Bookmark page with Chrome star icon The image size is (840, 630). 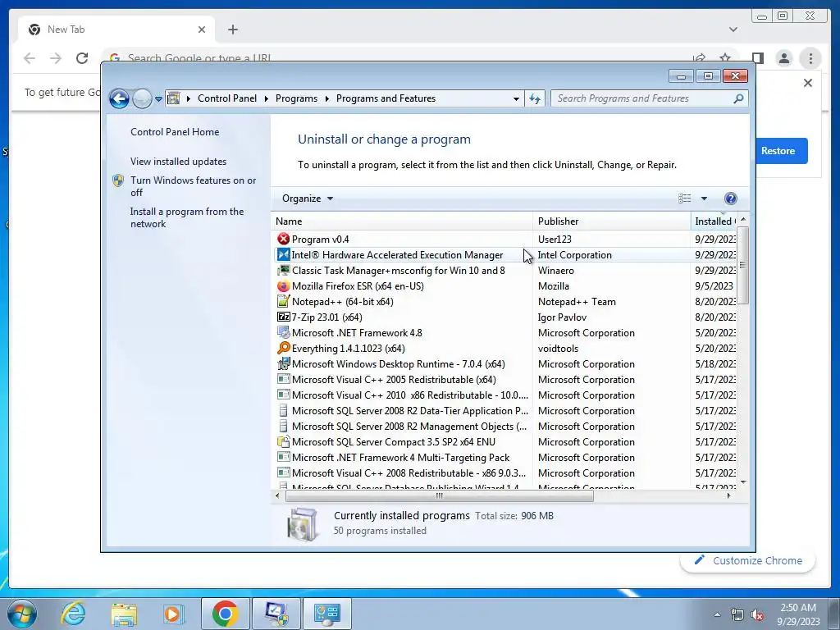pos(725,58)
